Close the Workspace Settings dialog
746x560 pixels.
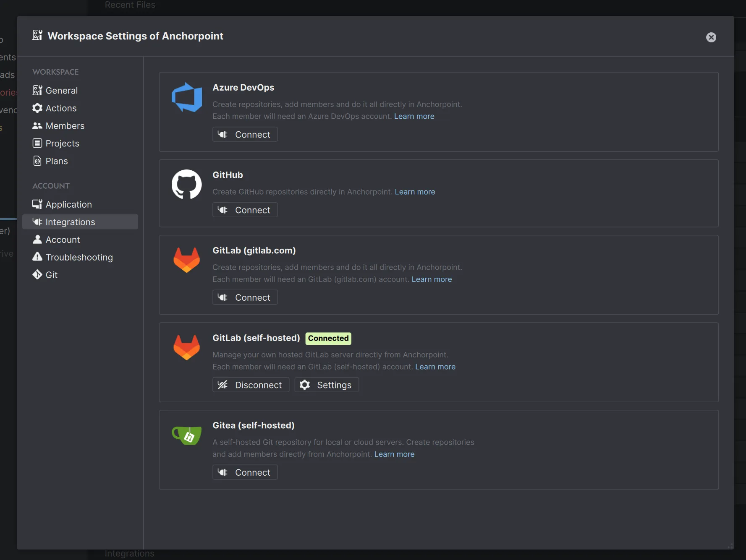711,37
